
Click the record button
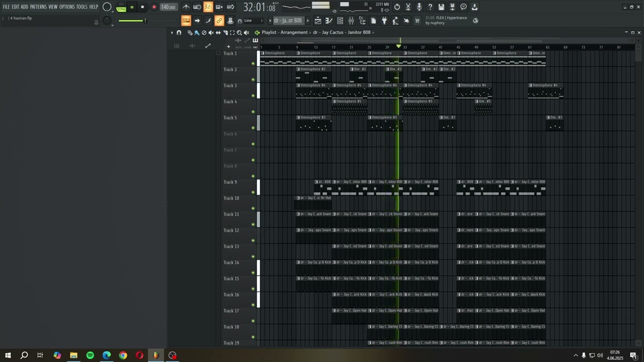154,7
